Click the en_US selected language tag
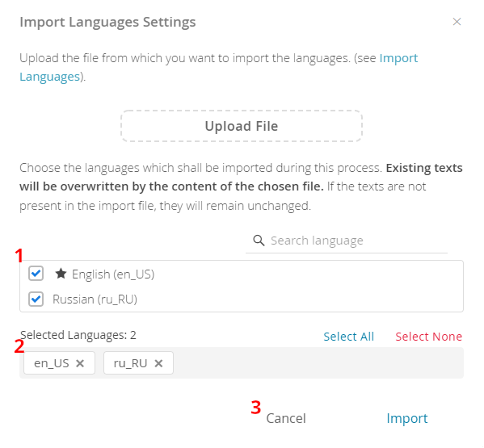This screenshot has height=448, width=484. pos(59,363)
